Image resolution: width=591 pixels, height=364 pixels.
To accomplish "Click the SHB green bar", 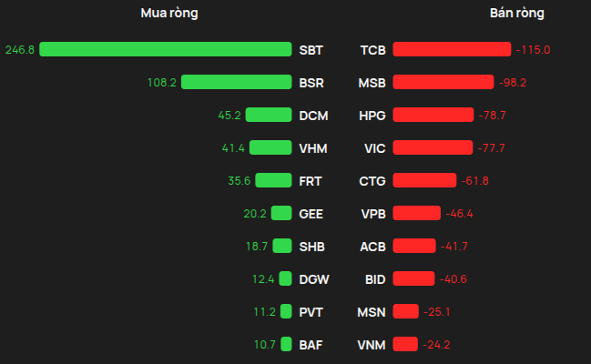I will (282, 246).
